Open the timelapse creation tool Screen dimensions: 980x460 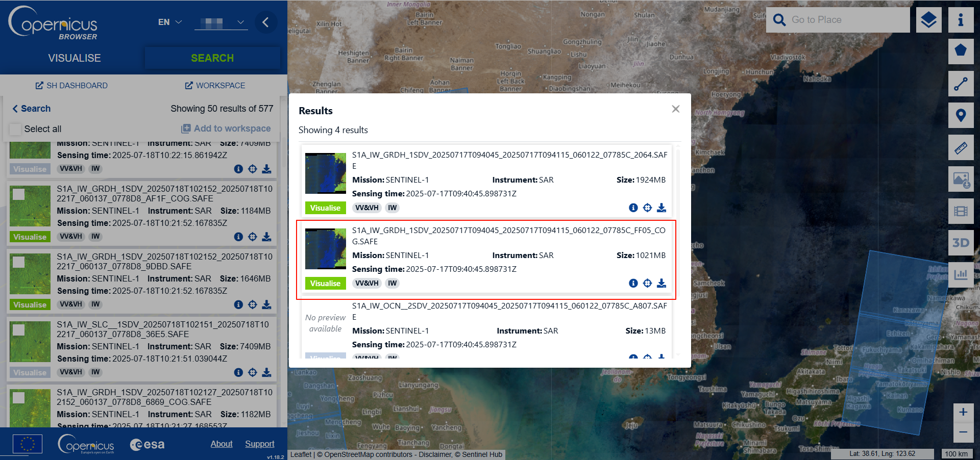[961, 211]
